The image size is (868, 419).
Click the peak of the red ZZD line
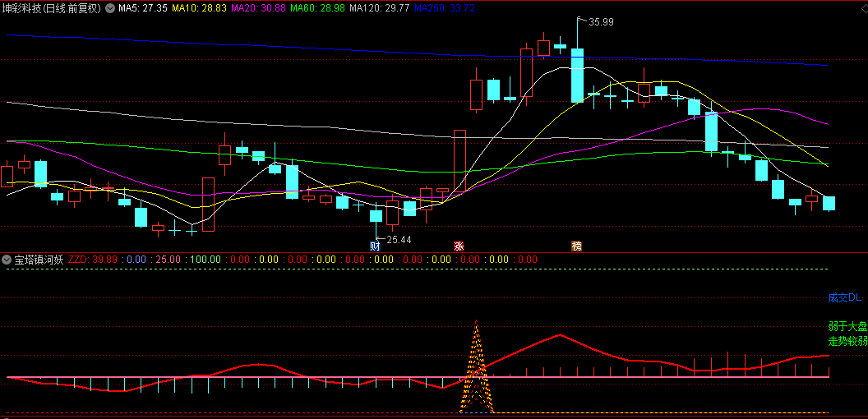561,335
